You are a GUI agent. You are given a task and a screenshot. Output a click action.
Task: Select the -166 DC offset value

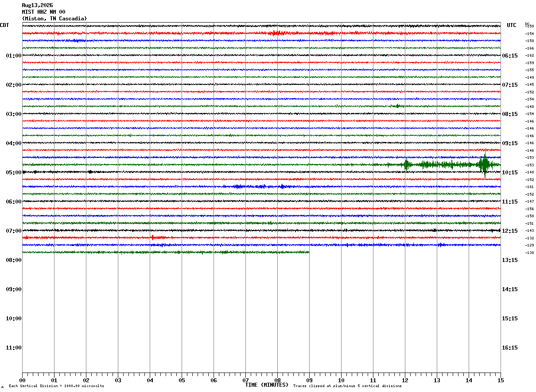[x=529, y=48]
